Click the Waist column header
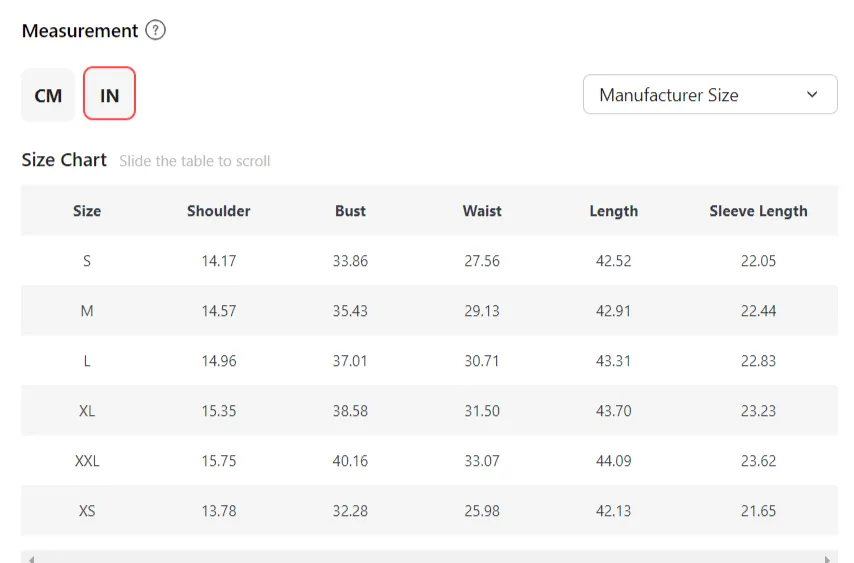This screenshot has width=854, height=563. coord(482,211)
